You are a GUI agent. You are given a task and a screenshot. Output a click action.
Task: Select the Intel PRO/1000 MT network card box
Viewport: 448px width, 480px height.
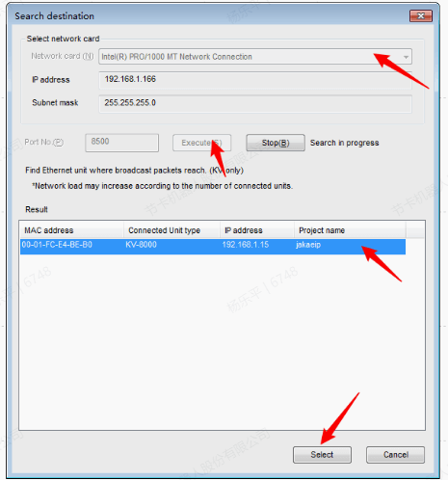[255, 57]
